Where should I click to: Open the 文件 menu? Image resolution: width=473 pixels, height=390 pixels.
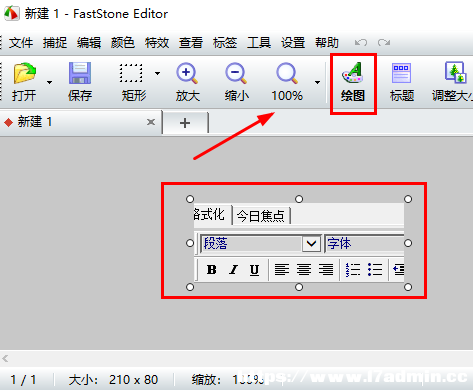point(21,43)
